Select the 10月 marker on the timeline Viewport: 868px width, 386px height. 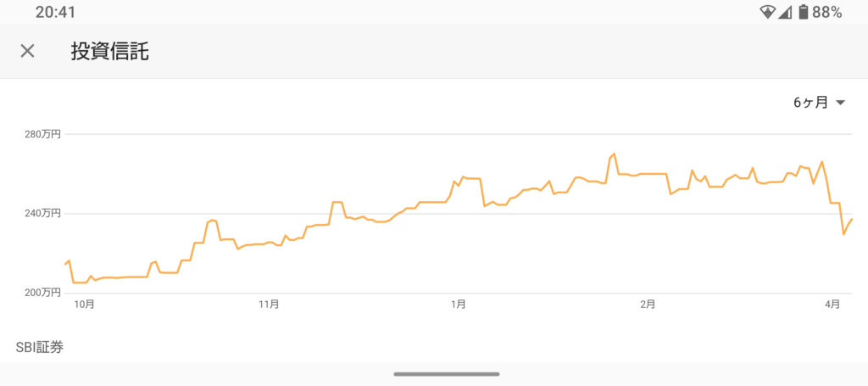click(84, 304)
